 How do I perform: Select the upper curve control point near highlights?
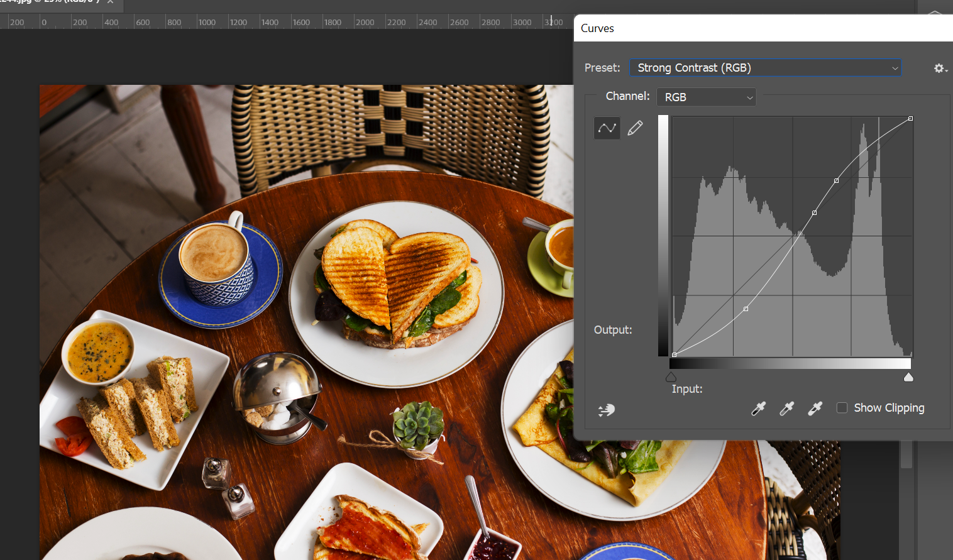click(x=836, y=180)
